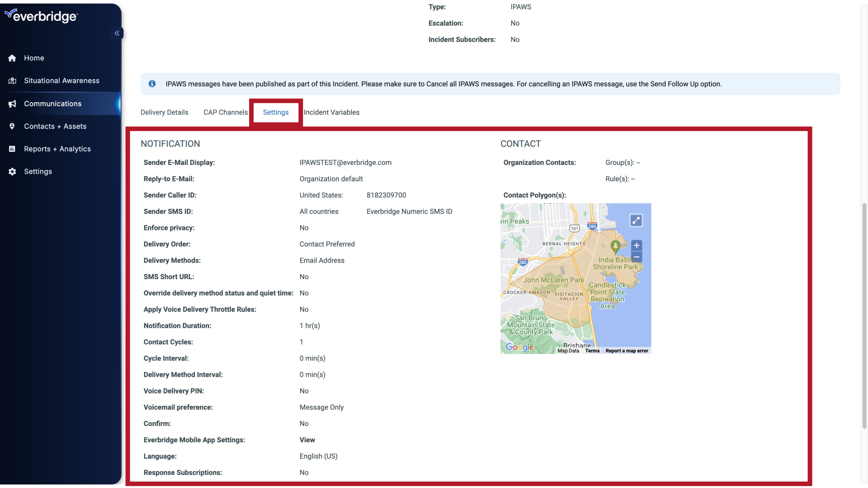Select the Settings tab
Image resolution: width=868 pixels, height=488 pixels.
coord(276,113)
